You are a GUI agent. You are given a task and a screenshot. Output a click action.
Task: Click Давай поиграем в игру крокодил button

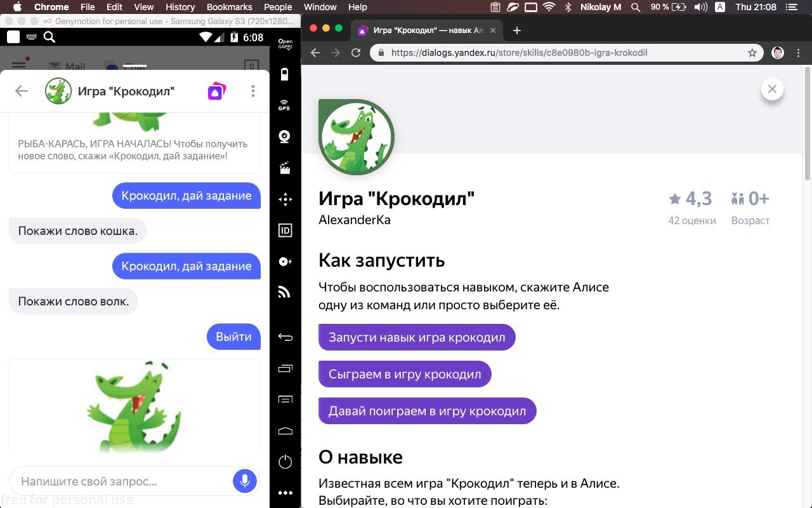click(427, 411)
